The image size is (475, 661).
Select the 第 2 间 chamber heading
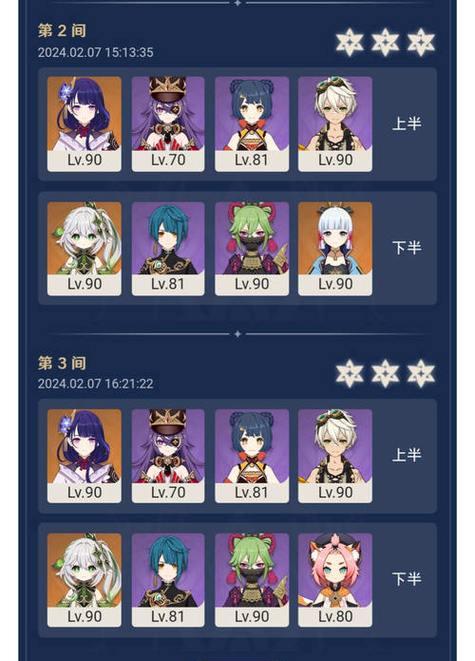point(62,31)
